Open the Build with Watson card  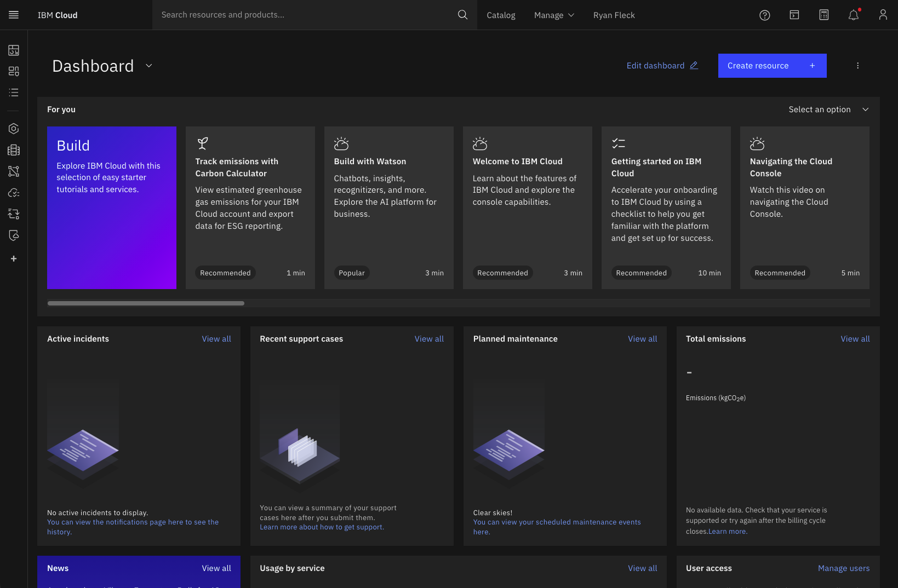(388, 207)
